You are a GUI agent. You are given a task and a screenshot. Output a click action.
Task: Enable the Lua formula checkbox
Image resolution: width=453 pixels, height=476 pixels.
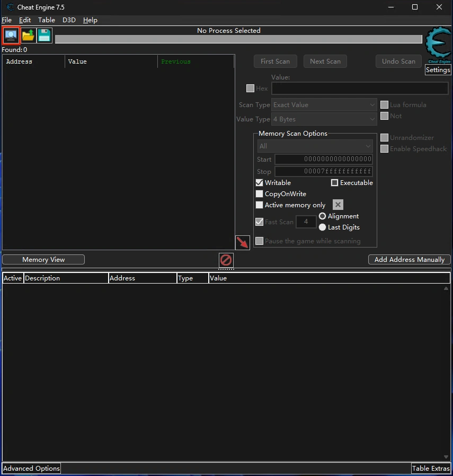point(385,105)
